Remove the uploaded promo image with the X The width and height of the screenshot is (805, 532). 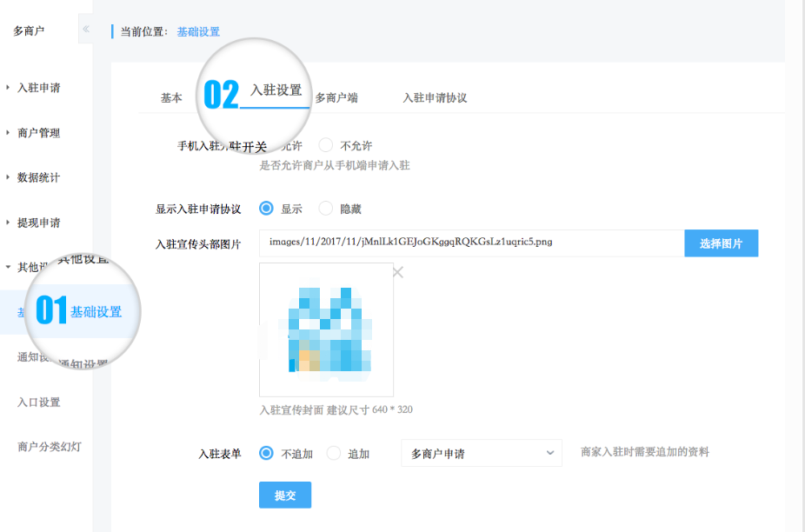pos(398,272)
